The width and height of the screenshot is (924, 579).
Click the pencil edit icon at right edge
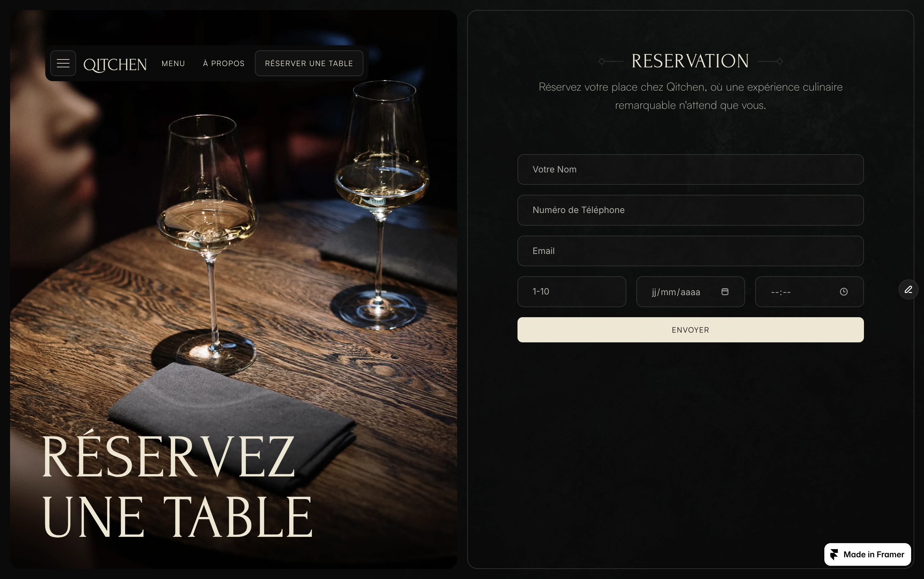(908, 289)
